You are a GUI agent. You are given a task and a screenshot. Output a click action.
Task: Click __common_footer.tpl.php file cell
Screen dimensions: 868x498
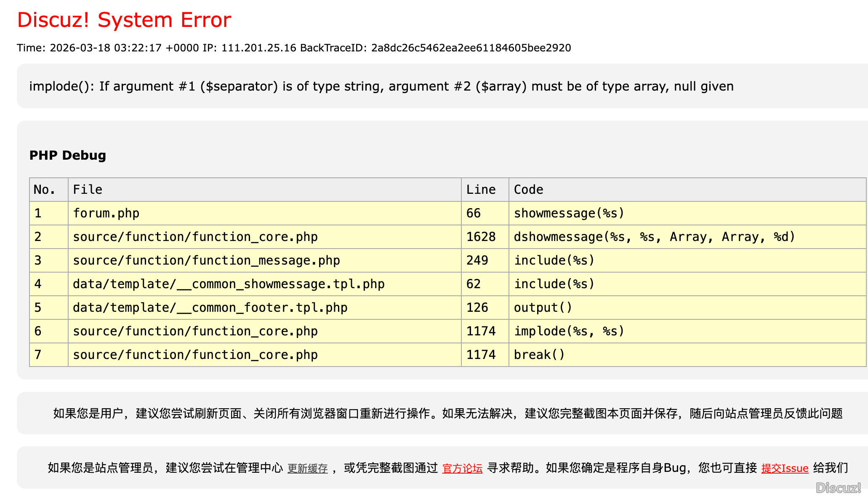[x=210, y=308]
